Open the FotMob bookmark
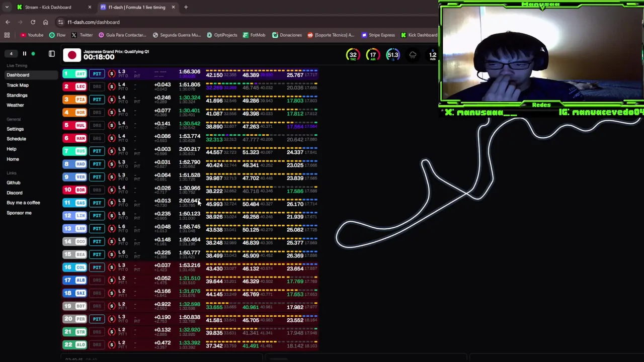 (254, 35)
